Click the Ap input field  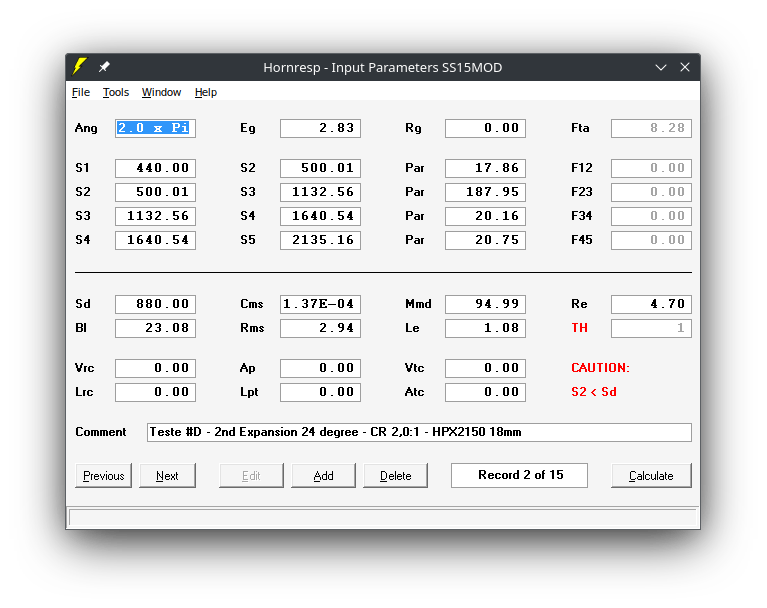coord(320,368)
